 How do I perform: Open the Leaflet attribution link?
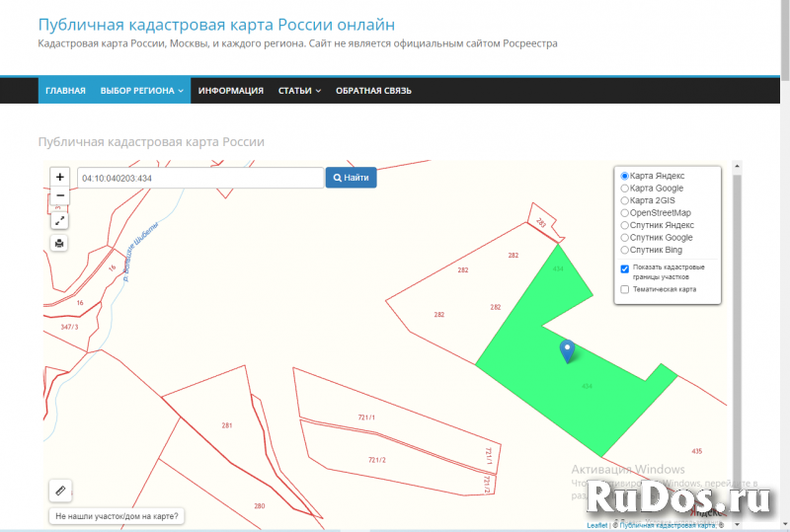tap(596, 525)
